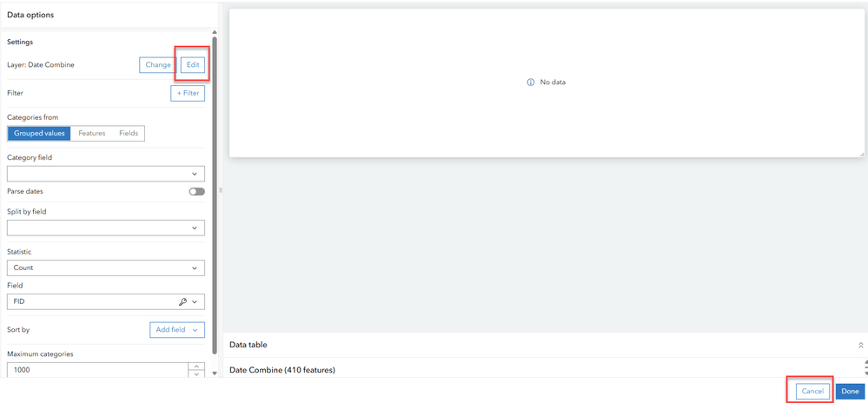Expand the Split by field dropdown
The width and height of the screenshot is (868, 403).
click(x=106, y=228)
